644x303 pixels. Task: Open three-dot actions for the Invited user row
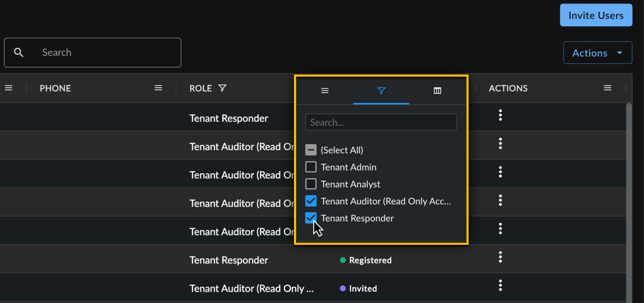[501, 285]
